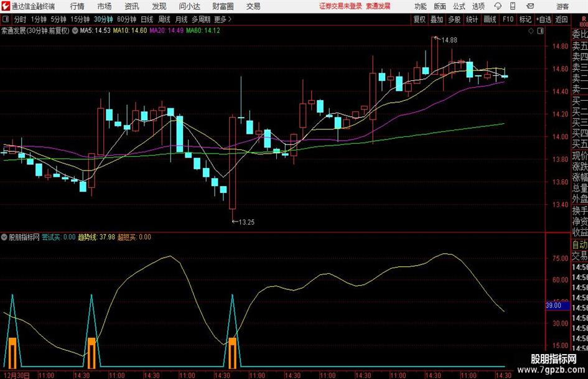Image resolution: width=588 pixels, height=379 pixels.
Task: Click the blue 39.00 value tag
Action: pos(558,306)
